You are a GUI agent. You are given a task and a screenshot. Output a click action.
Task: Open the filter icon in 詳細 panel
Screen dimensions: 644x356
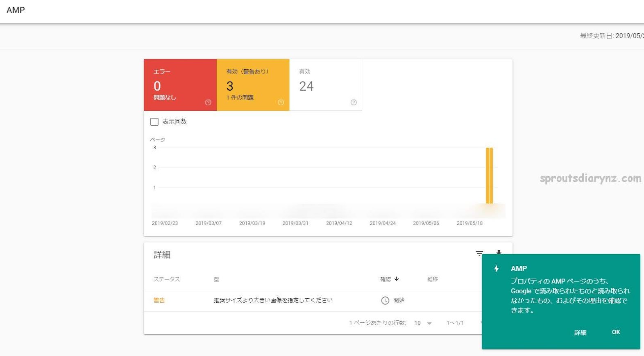(479, 253)
